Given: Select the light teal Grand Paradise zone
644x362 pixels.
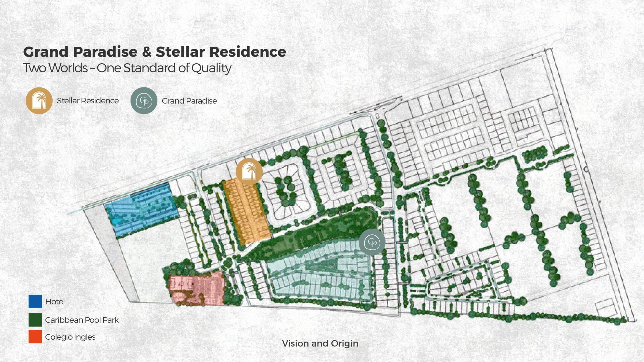Looking at the screenshot, I should [x=319, y=271].
